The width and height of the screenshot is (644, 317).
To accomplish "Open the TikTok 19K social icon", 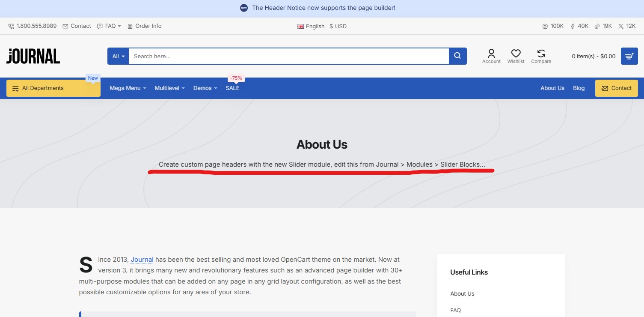I will (597, 26).
